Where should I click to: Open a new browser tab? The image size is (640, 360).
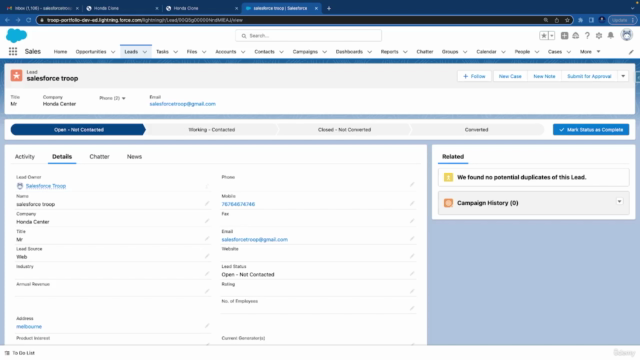(329, 8)
